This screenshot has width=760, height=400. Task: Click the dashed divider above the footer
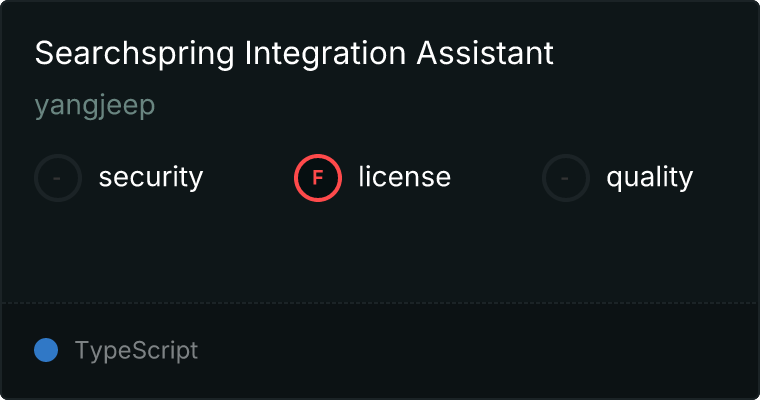[380, 302]
